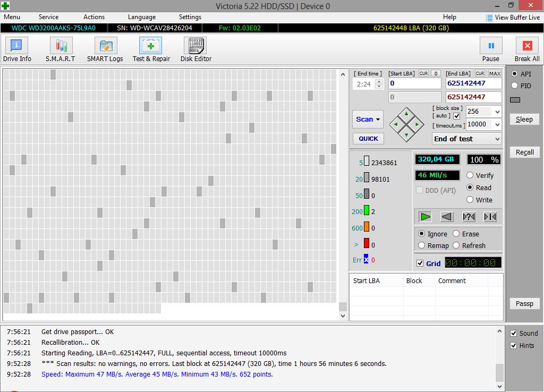Expand the timeout 10000 dropdown
This screenshot has width=544, height=392.
pyautogui.click(x=497, y=124)
